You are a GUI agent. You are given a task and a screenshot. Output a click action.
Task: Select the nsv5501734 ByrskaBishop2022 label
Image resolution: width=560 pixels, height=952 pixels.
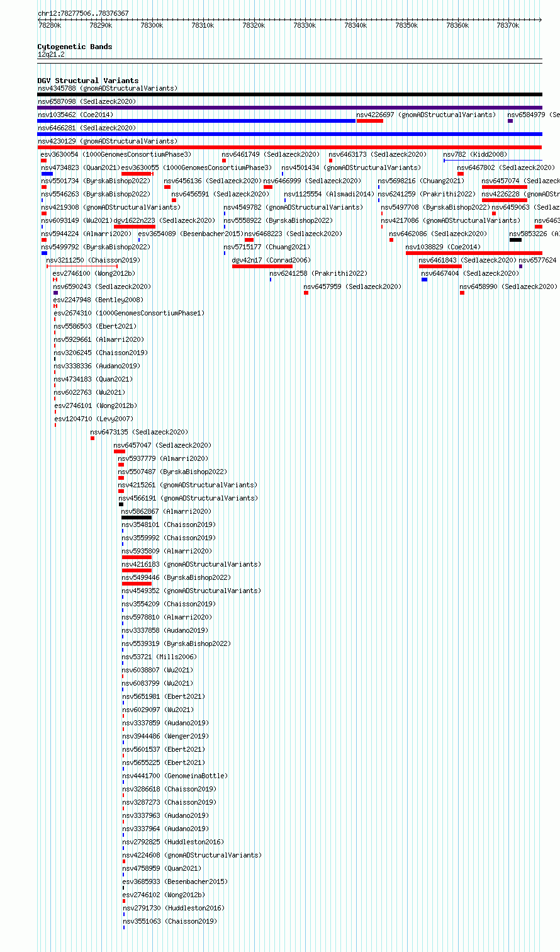pyautogui.click(x=96, y=181)
